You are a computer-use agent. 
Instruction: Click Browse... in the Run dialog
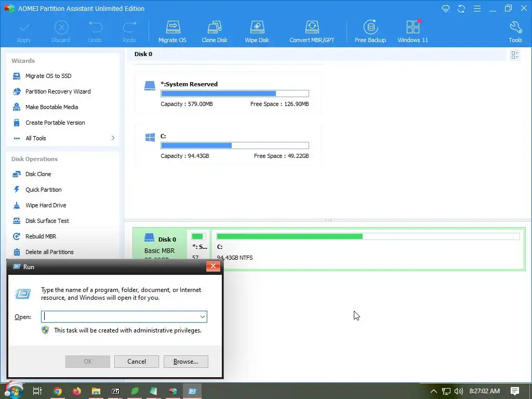[x=185, y=362]
